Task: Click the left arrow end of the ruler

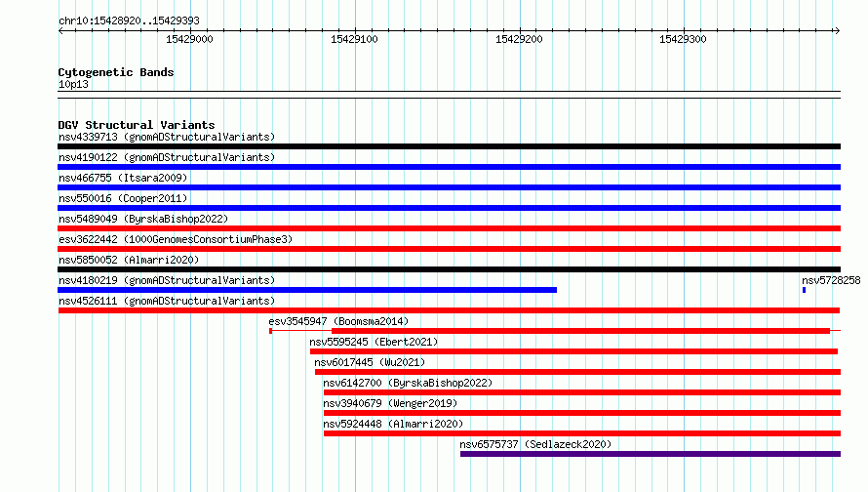Action: coord(60,30)
